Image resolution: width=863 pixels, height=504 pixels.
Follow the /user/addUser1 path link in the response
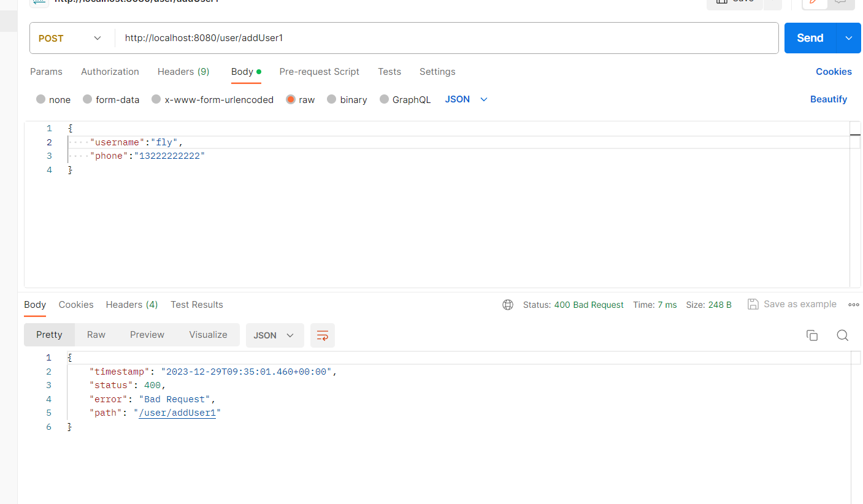click(x=177, y=413)
